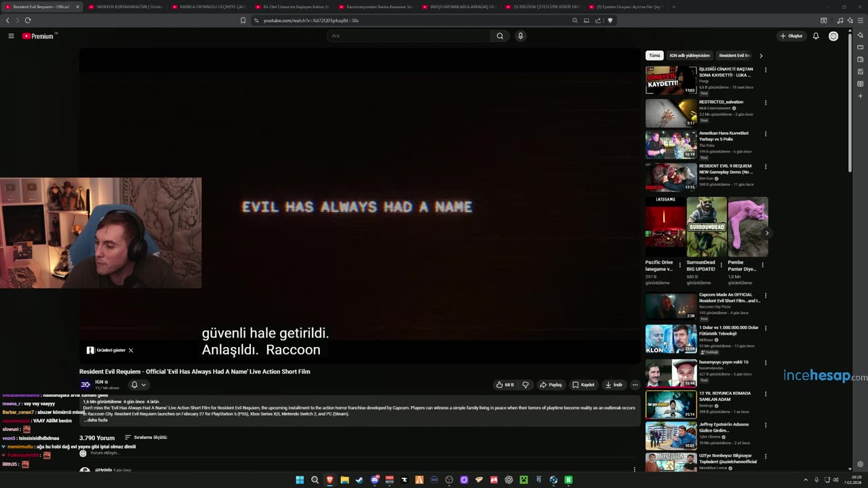Start voice search with microphone icon
The height and width of the screenshot is (488, 868).
point(520,36)
